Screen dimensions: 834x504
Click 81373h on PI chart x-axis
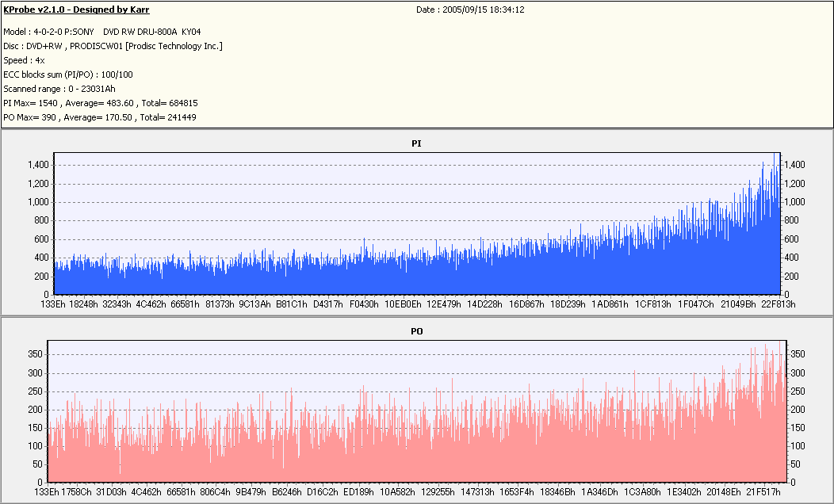point(220,304)
